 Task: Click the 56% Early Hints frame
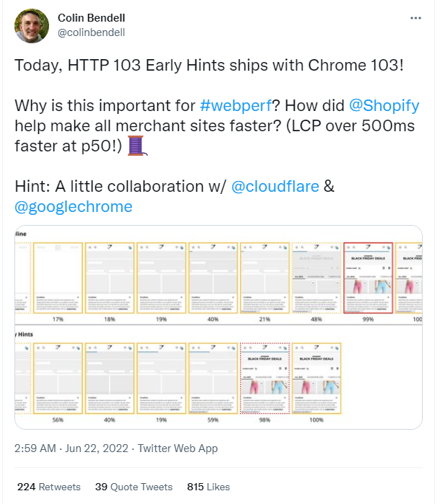coord(58,379)
